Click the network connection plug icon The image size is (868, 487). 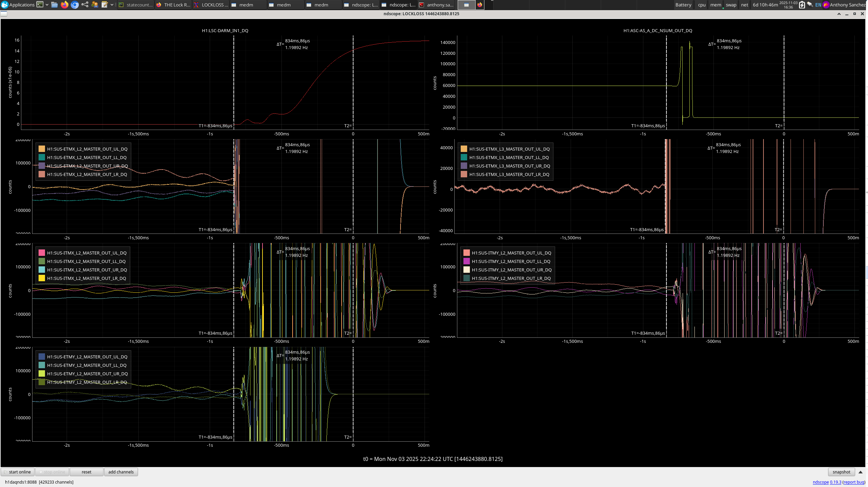pyautogui.click(x=810, y=5)
